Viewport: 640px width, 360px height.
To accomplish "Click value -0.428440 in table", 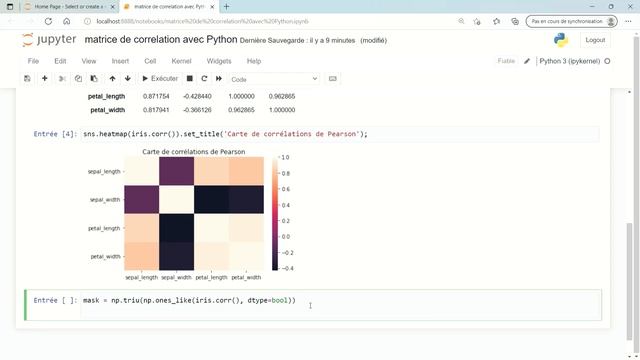I will pos(197,96).
